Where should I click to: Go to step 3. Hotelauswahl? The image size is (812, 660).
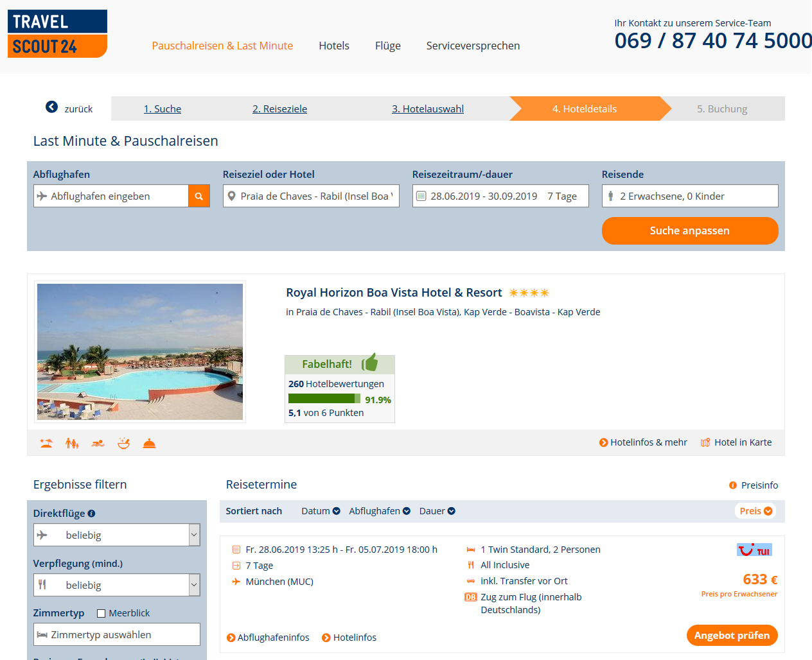tap(428, 109)
